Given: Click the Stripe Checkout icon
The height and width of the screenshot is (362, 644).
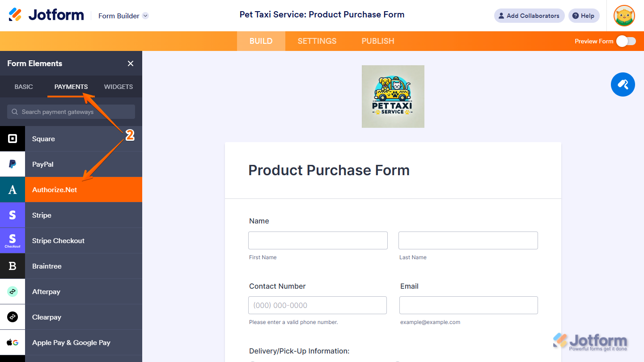Looking at the screenshot, I should [13, 240].
